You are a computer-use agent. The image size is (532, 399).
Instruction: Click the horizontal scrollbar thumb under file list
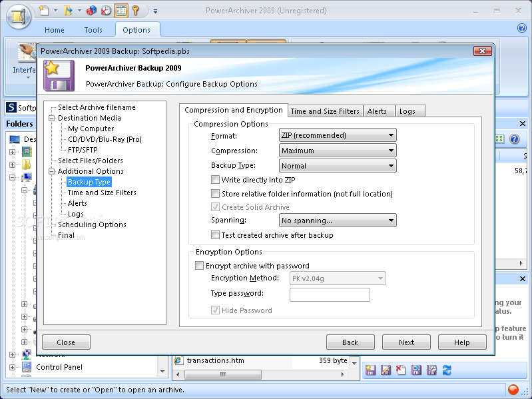pos(223,374)
